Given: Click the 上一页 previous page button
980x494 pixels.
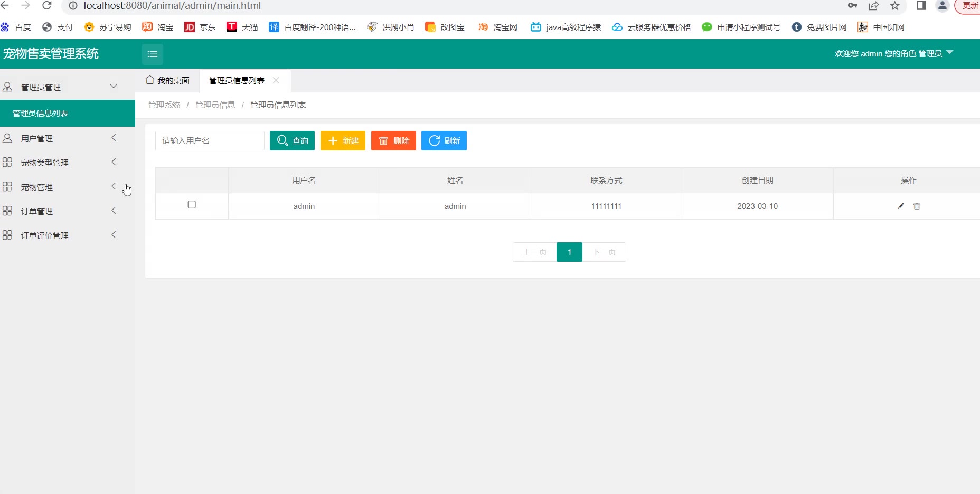Looking at the screenshot, I should coord(534,252).
